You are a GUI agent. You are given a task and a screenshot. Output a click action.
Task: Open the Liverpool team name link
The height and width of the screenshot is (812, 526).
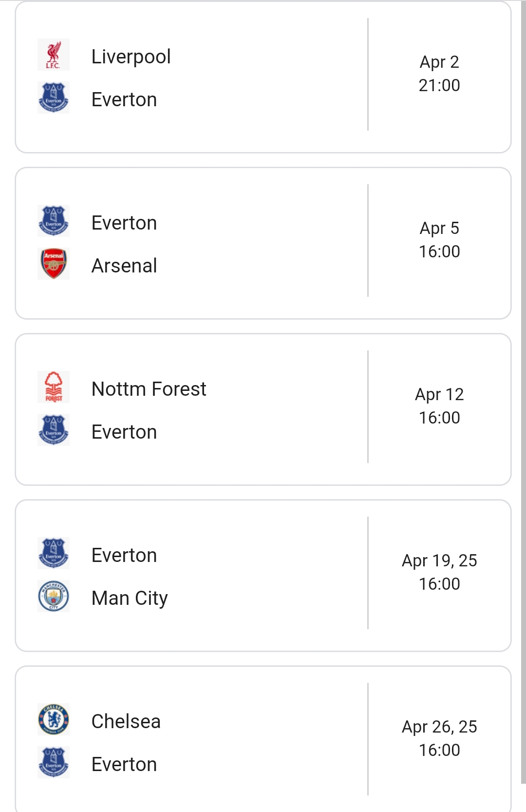131,57
